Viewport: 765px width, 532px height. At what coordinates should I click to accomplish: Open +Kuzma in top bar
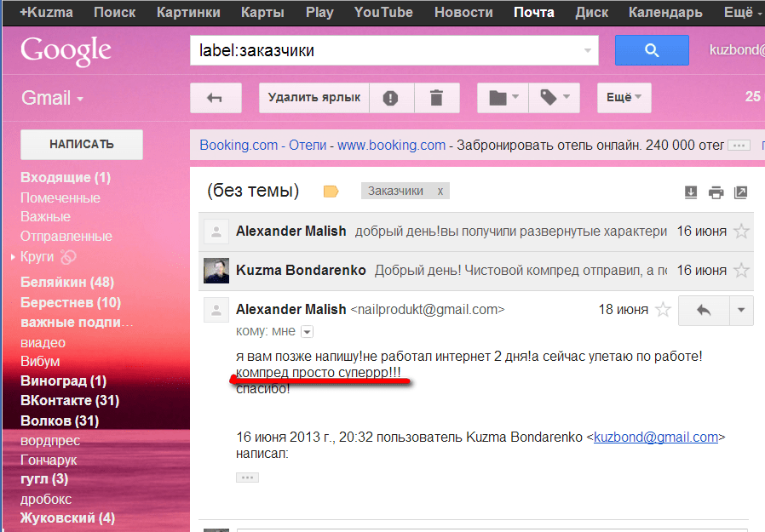46,12
